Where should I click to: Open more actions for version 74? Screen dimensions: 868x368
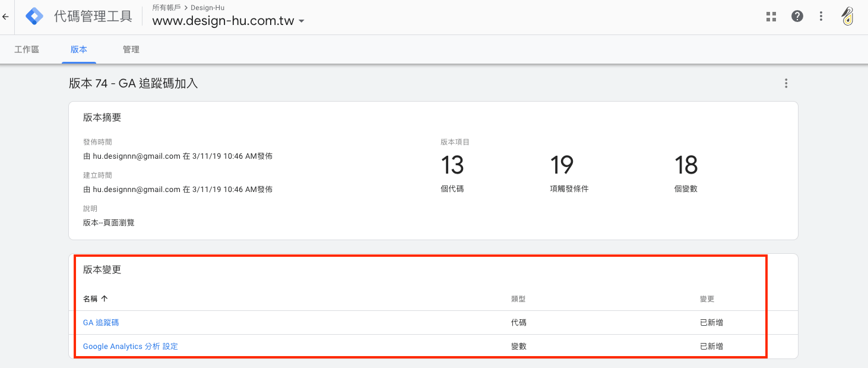(786, 83)
